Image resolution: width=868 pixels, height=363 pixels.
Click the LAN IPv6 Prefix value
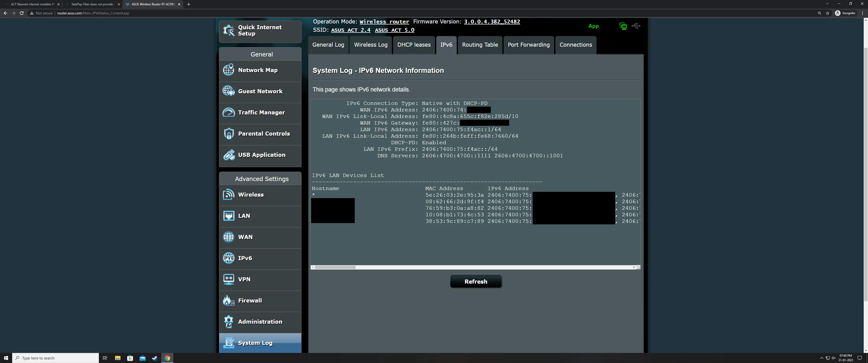pos(459,149)
